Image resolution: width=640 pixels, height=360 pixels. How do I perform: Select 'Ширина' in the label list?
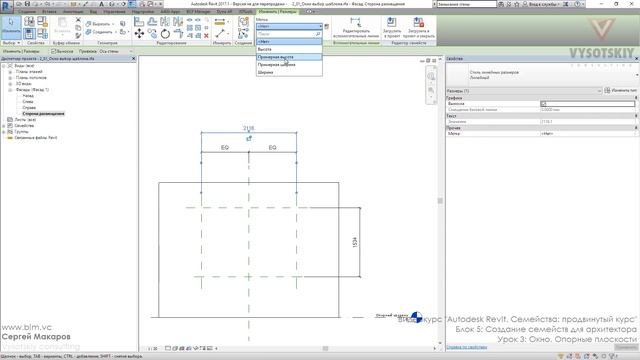coord(289,72)
